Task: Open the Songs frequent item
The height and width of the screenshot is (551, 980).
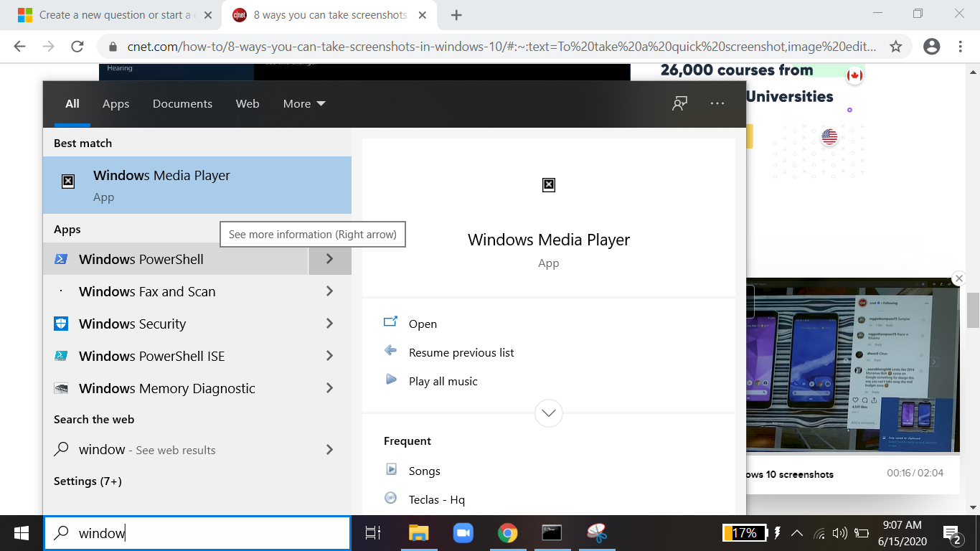Action: pyautogui.click(x=424, y=471)
